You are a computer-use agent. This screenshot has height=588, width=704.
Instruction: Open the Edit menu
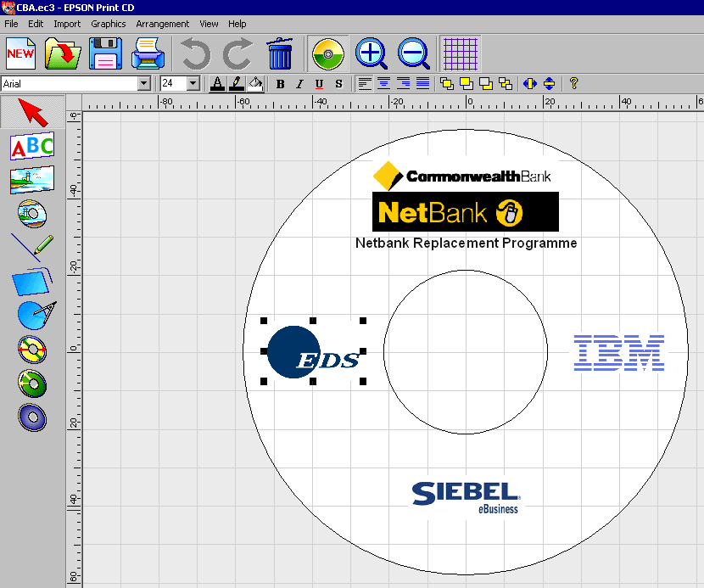[36, 24]
